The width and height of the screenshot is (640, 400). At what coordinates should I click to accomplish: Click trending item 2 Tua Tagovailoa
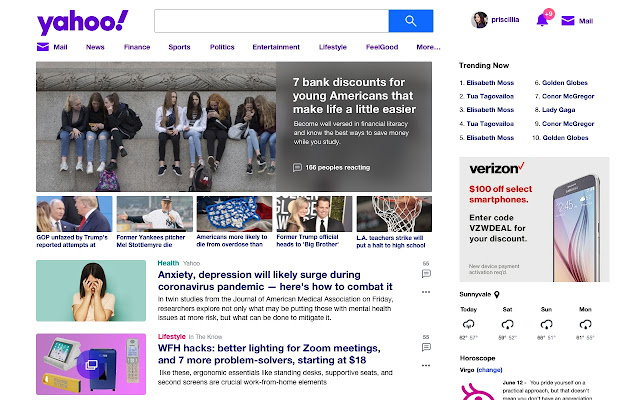(x=490, y=96)
